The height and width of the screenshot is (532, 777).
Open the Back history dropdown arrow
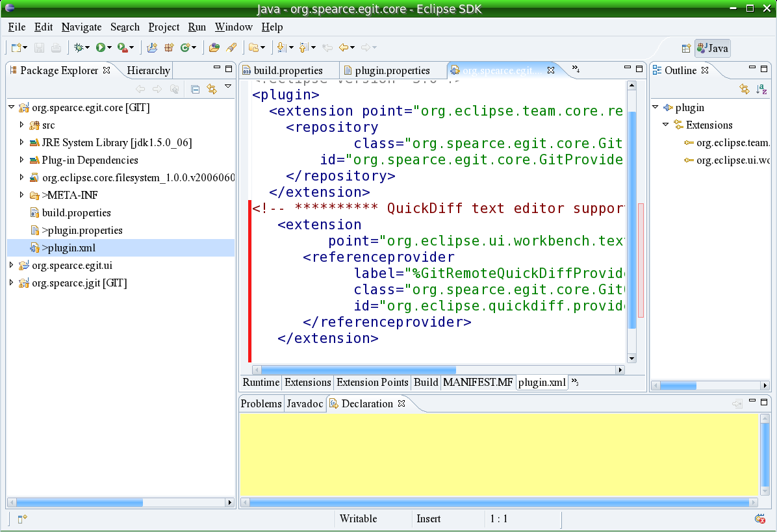352,48
